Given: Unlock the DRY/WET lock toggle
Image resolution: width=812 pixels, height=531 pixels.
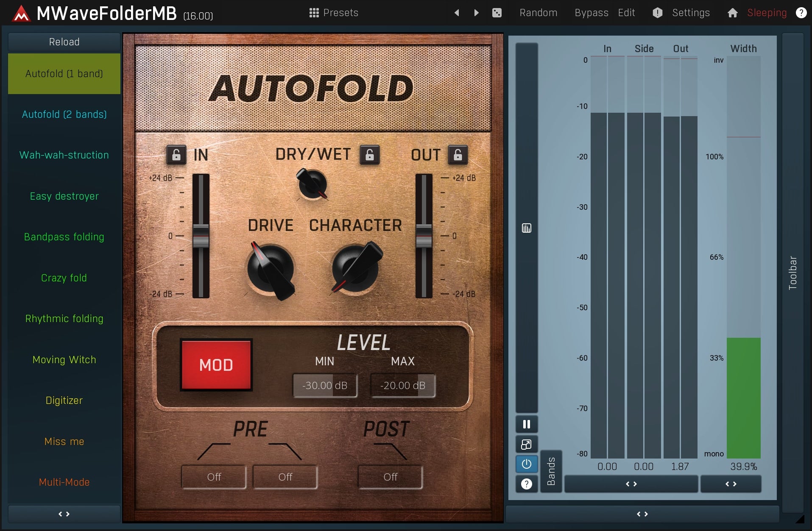Looking at the screenshot, I should click(x=370, y=155).
